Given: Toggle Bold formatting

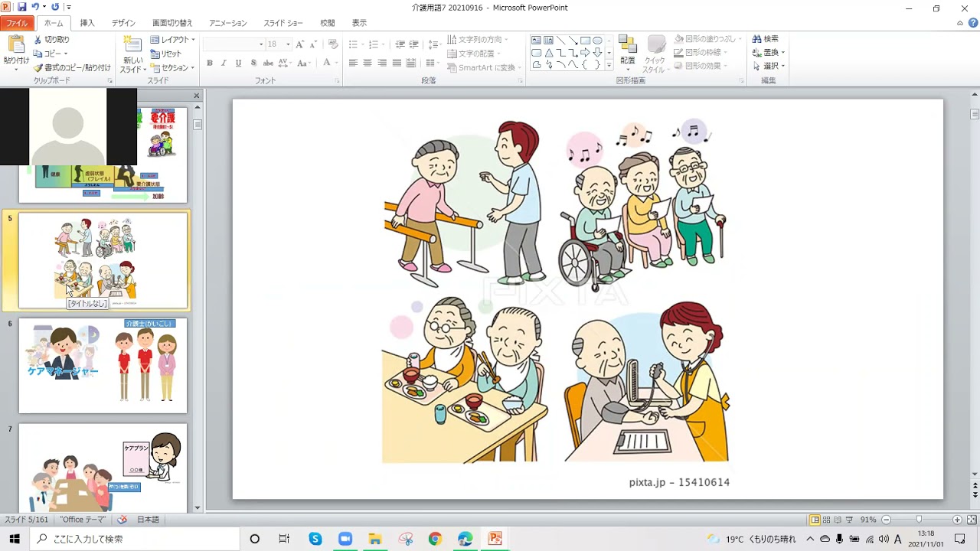Looking at the screenshot, I should tap(209, 63).
